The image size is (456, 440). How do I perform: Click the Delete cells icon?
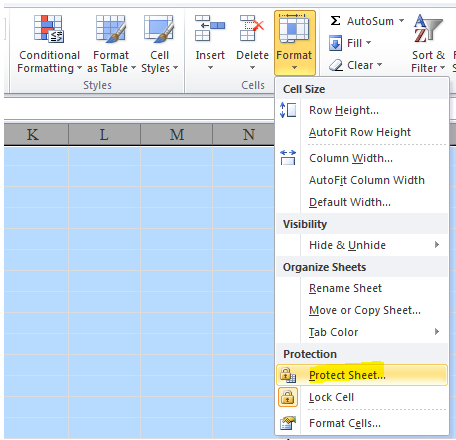(x=252, y=28)
